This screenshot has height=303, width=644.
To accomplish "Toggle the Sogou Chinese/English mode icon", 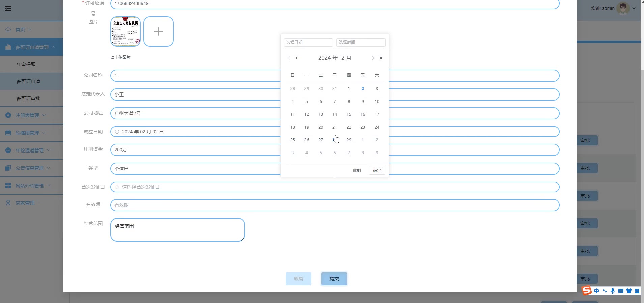I will tap(597, 291).
